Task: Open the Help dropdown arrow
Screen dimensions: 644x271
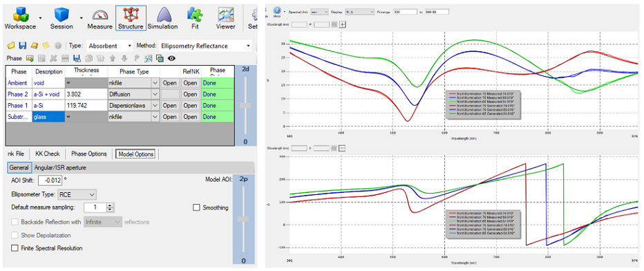Action: [x=284, y=12]
